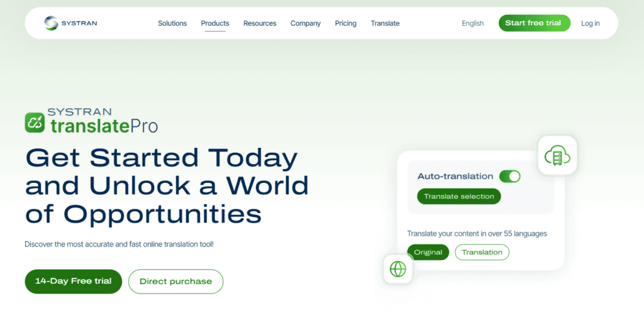The width and height of the screenshot is (644, 320).
Task: Select the Original pill option
Action: (428, 252)
